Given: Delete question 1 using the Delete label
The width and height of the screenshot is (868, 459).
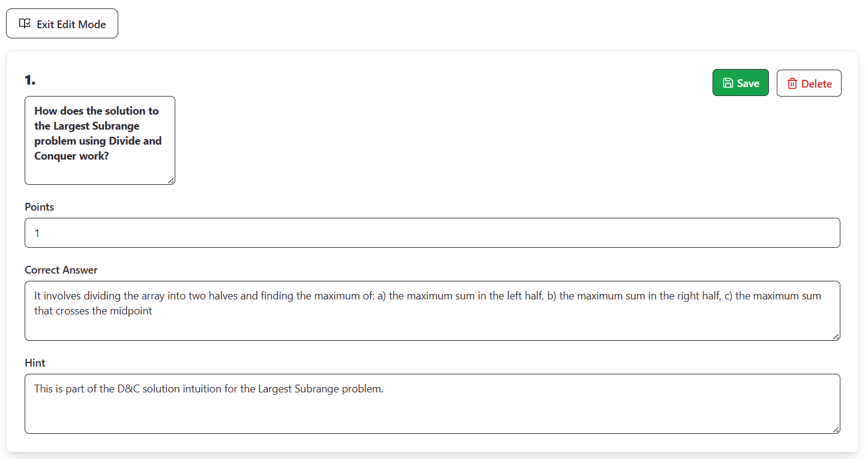Looking at the screenshot, I should [816, 84].
